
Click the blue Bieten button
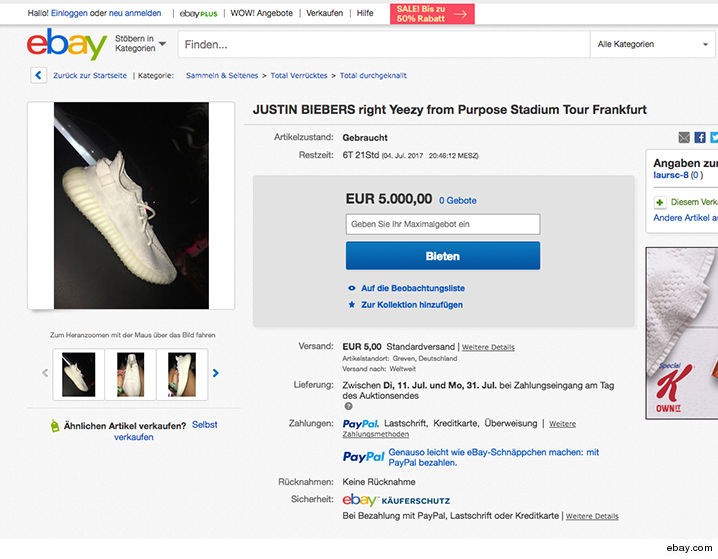coord(443,256)
